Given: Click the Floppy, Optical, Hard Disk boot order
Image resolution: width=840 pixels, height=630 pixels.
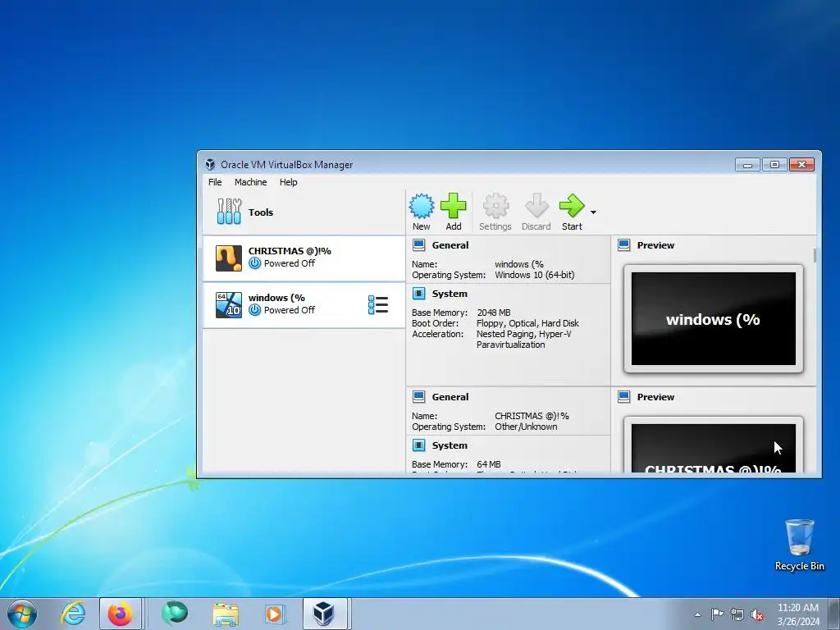Looking at the screenshot, I should tap(527, 323).
